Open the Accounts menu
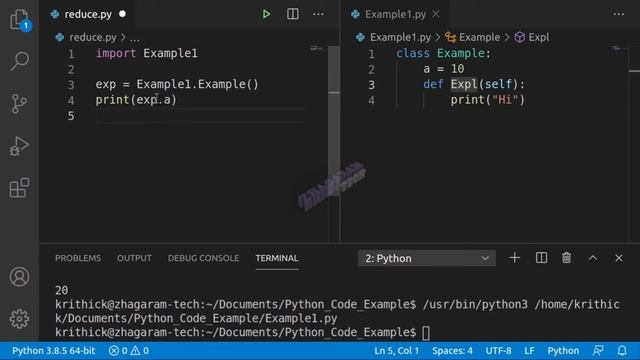Viewport: 640px width, 360px height. tap(19, 277)
